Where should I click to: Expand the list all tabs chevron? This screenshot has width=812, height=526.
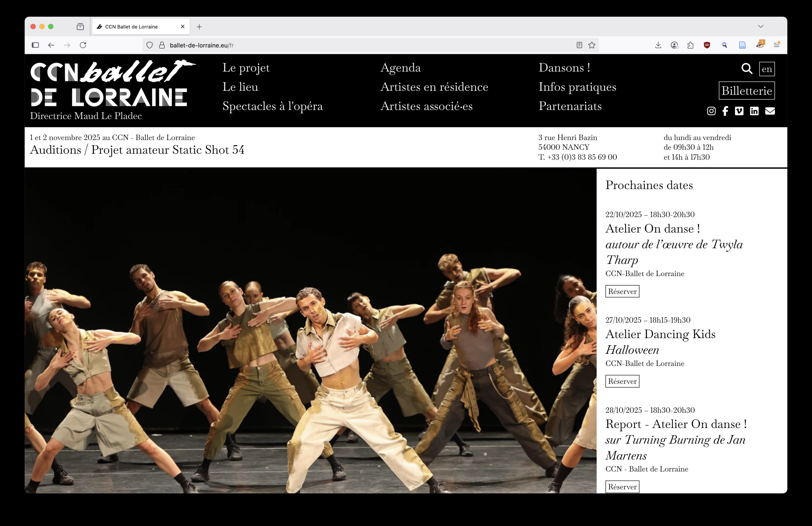[x=761, y=27]
